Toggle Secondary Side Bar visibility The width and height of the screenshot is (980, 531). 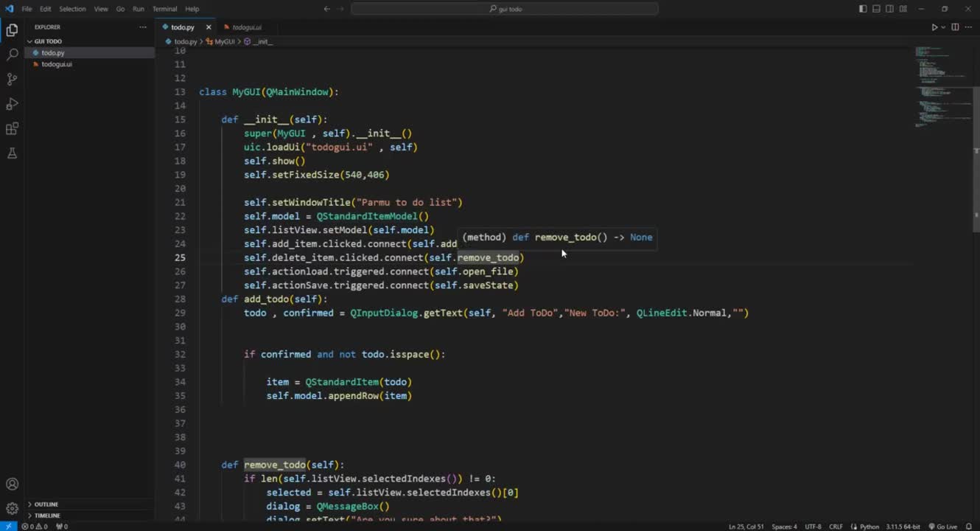click(890, 9)
